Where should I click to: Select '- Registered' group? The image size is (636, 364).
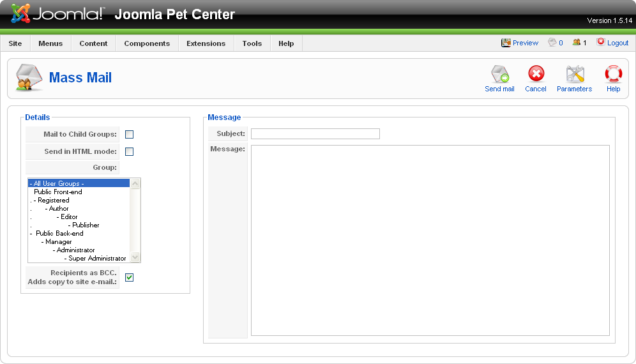(79, 200)
